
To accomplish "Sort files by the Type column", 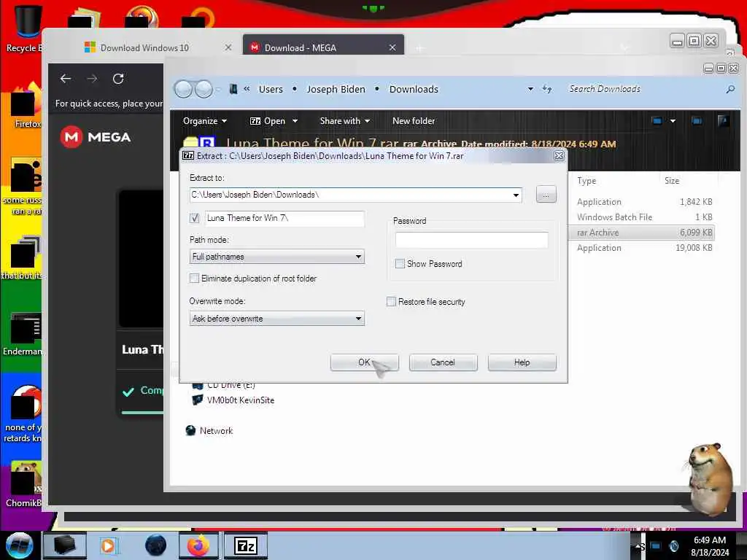I will coord(587,181).
